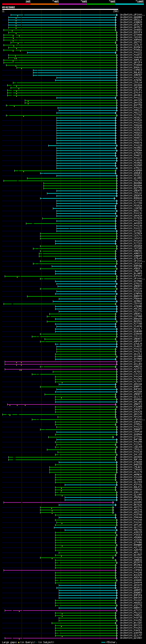Open hit 'UniRef100_Q404A4'
This screenshot has width=146, height=644.
click(x=131, y=85)
